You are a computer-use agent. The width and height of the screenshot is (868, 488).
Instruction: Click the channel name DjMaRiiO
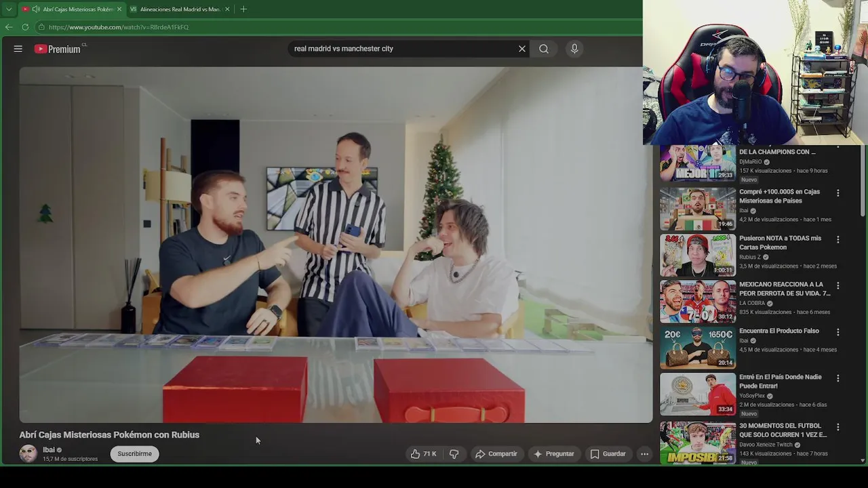point(751,162)
